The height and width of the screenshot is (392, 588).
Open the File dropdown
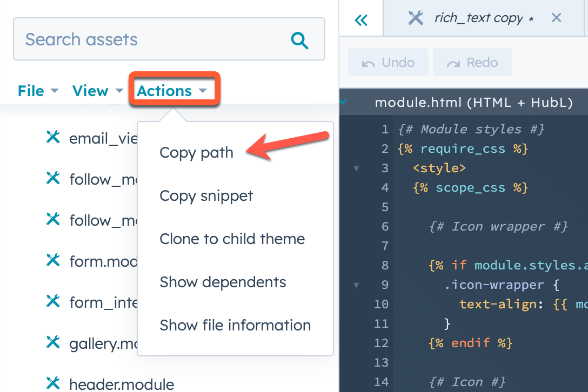[x=32, y=91]
